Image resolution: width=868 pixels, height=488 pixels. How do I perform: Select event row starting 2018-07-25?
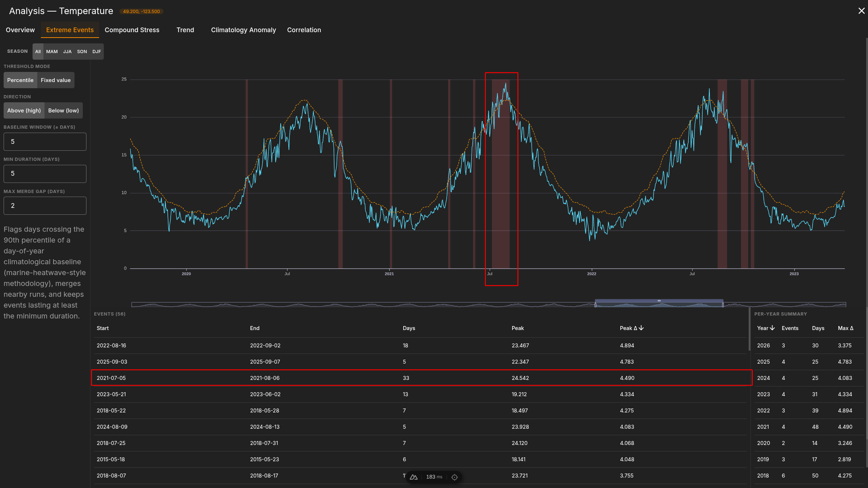pyautogui.click(x=420, y=443)
